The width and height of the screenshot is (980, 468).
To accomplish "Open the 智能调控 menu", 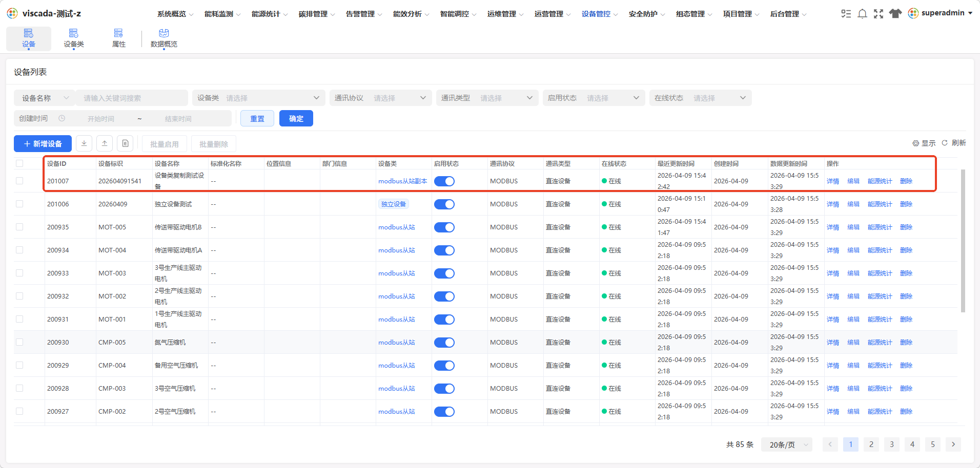I will click(458, 14).
